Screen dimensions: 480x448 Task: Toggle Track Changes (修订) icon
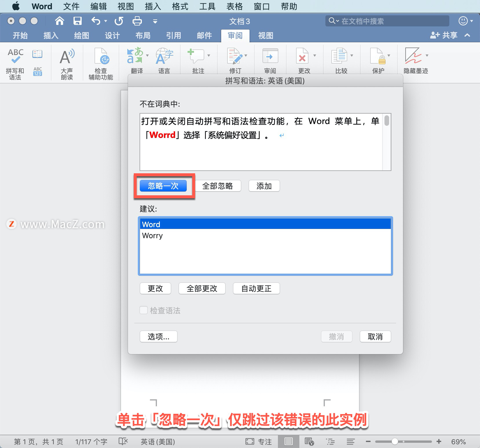tap(234, 56)
